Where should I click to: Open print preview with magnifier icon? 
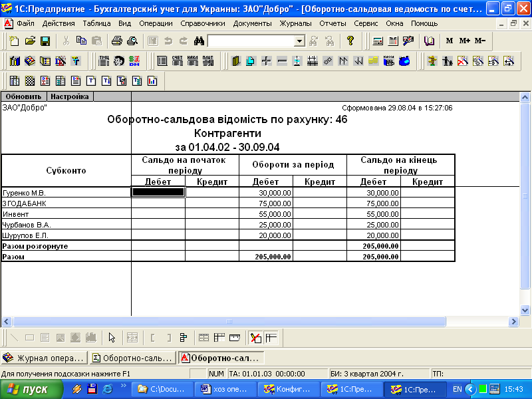tap(132, 41)
